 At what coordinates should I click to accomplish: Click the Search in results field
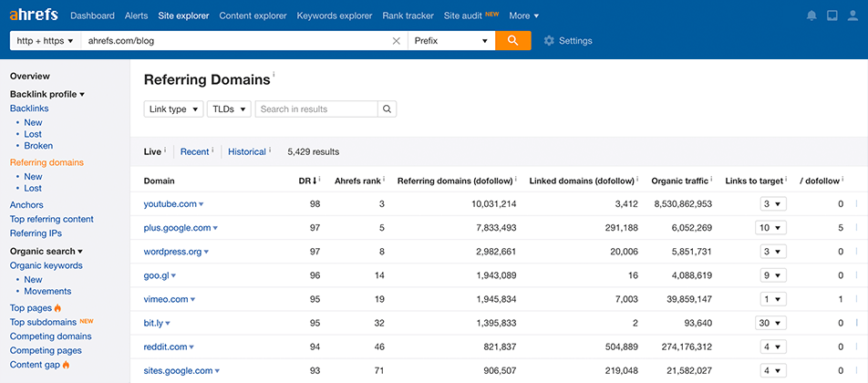pyautogui.click(x=315, y=109)
